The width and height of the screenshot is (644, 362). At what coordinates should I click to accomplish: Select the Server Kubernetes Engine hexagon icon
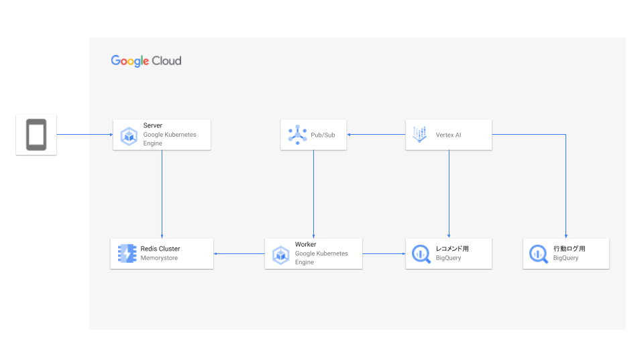(x=129, y=136)
